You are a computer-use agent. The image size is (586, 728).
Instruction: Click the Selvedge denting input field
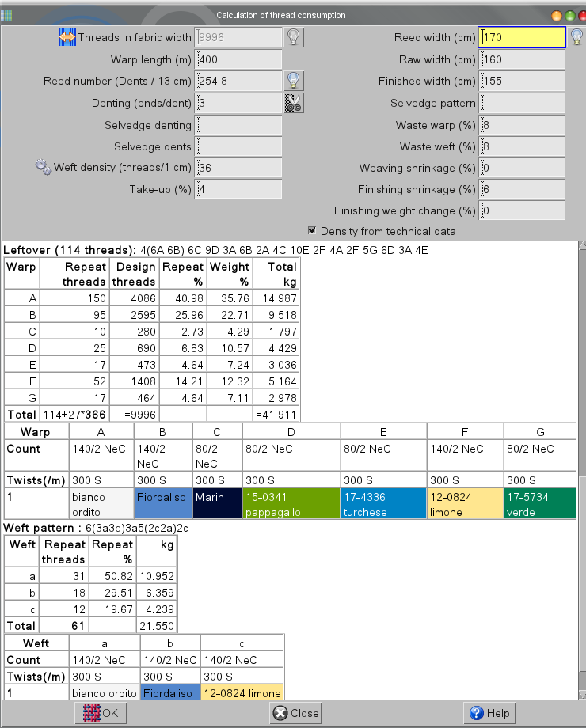pos(238,125)
